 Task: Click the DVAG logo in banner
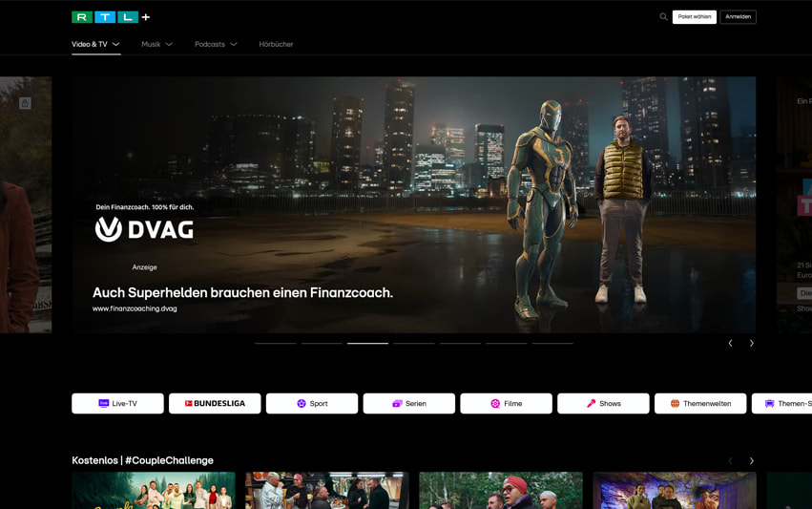click(x=144, y=229)
